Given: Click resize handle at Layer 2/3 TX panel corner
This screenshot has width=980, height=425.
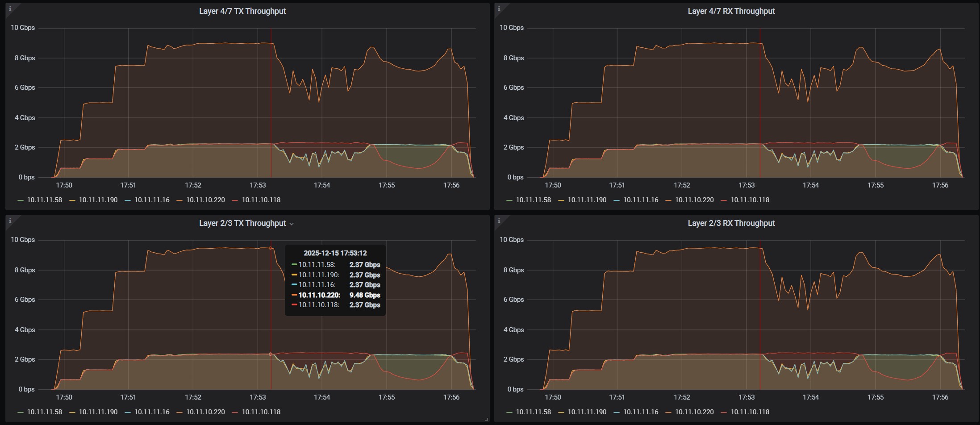Looking at the screenshot, I should [x=486, y=419].
